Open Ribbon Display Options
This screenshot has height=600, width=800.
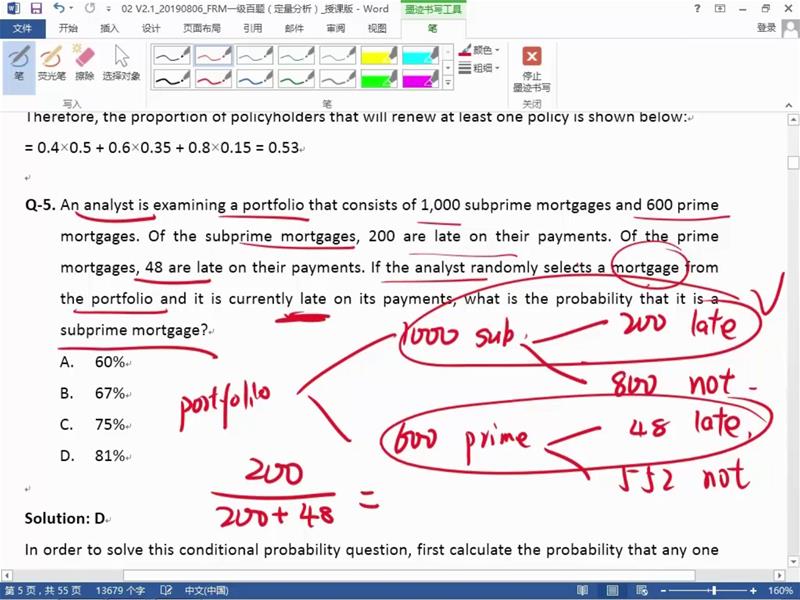tap(719, 9)
